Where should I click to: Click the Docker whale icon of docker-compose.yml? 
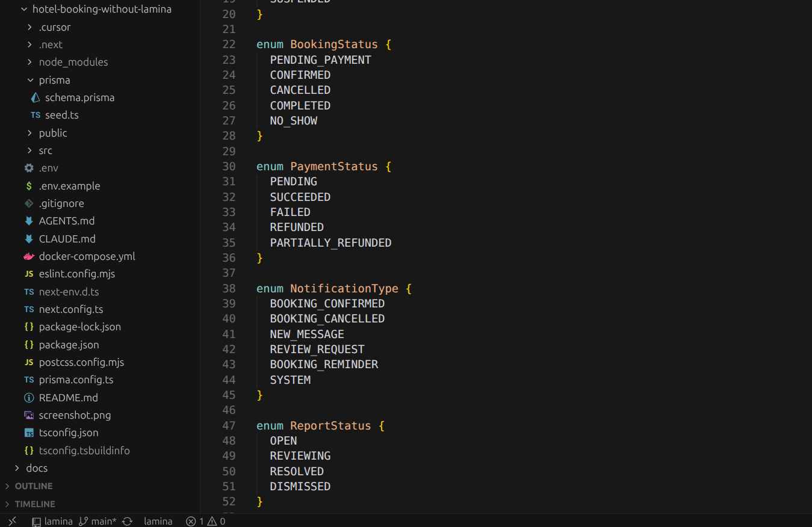29,256
